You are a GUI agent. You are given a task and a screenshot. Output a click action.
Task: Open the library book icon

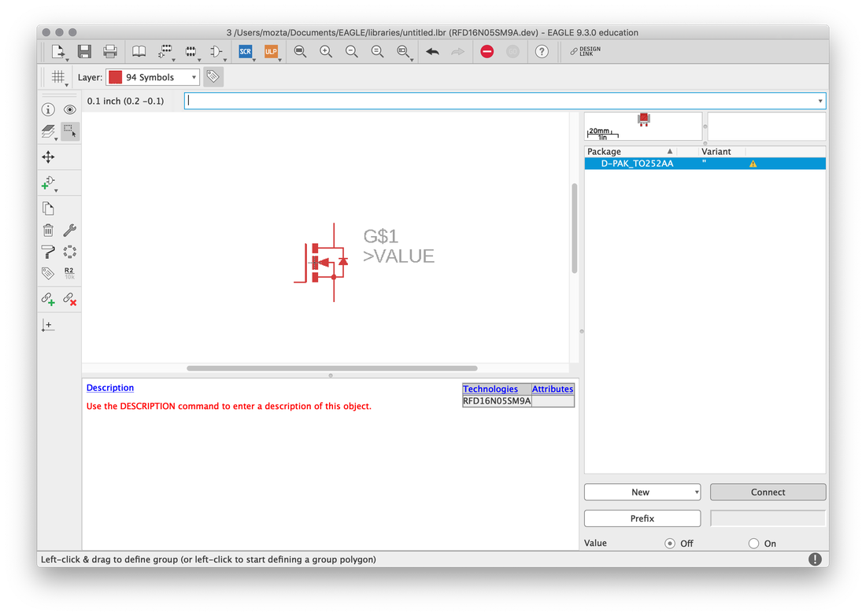tap(139, 52)
